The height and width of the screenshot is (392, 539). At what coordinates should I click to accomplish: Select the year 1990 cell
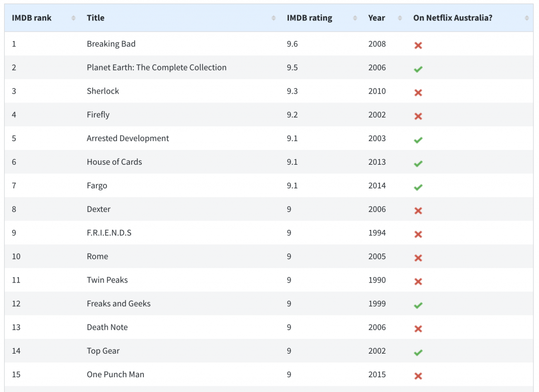point(377,280)
